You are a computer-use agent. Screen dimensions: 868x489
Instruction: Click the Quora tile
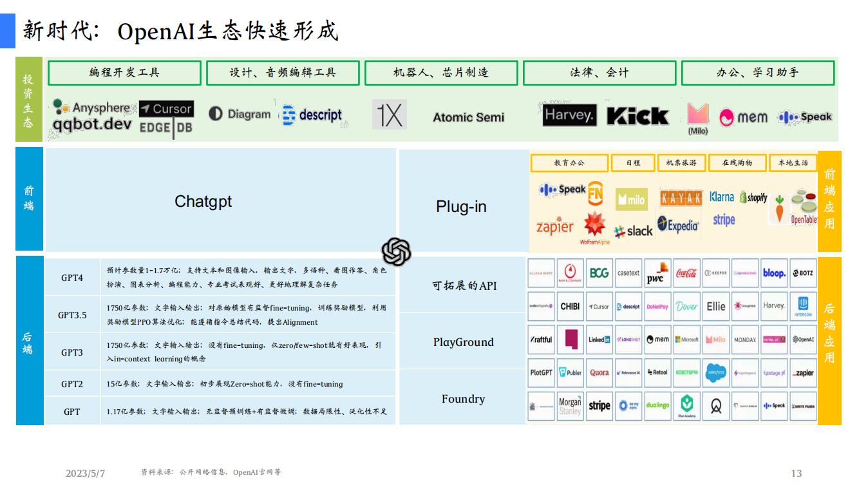599,372
